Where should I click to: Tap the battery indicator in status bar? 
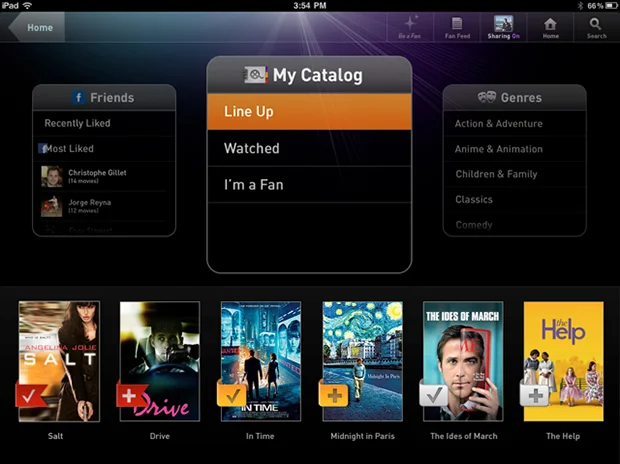610,6
